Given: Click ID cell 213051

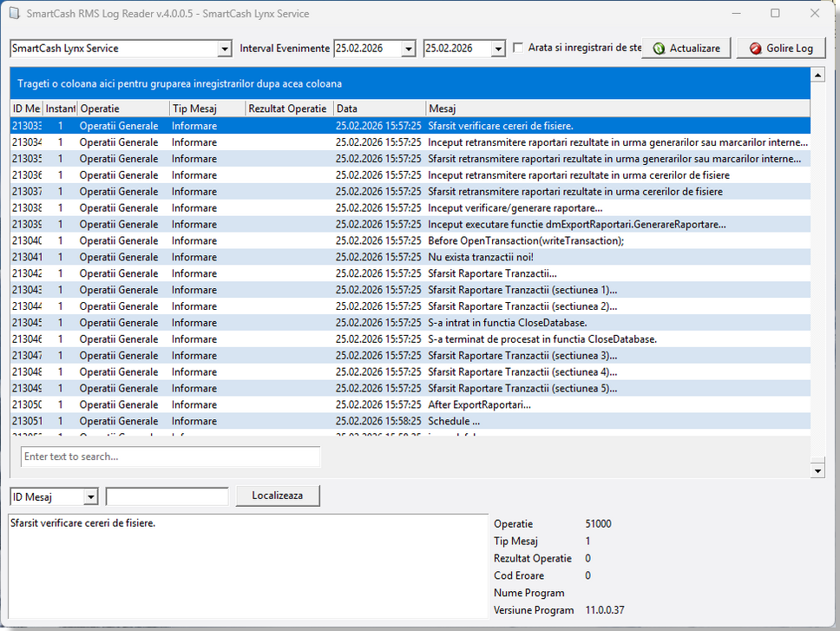Looking at the screenshot, I should pos(27,421).
